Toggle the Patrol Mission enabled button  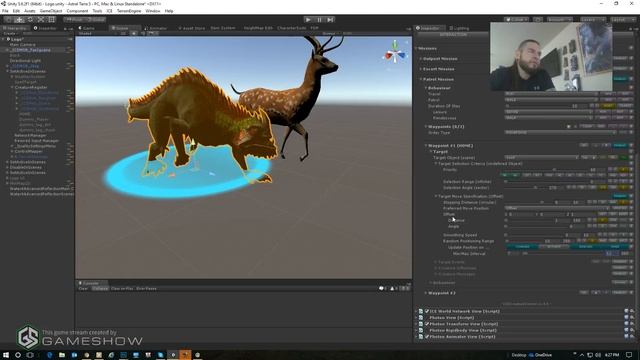tap(620, 79)
